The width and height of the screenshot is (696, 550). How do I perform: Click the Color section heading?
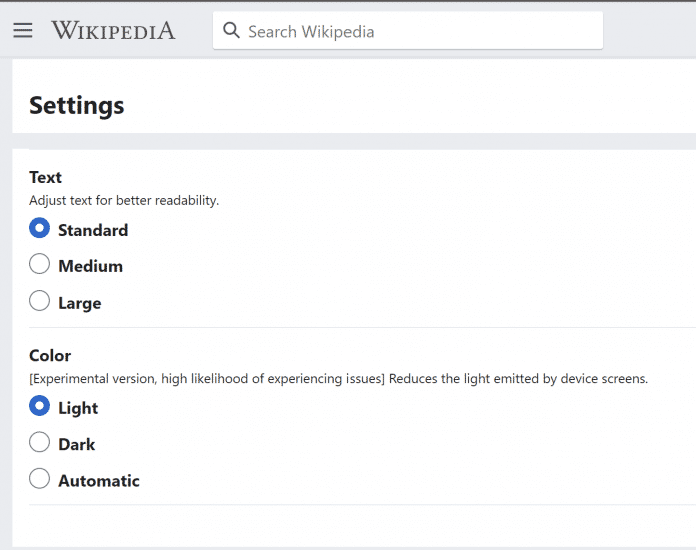(x=50, y=355)
